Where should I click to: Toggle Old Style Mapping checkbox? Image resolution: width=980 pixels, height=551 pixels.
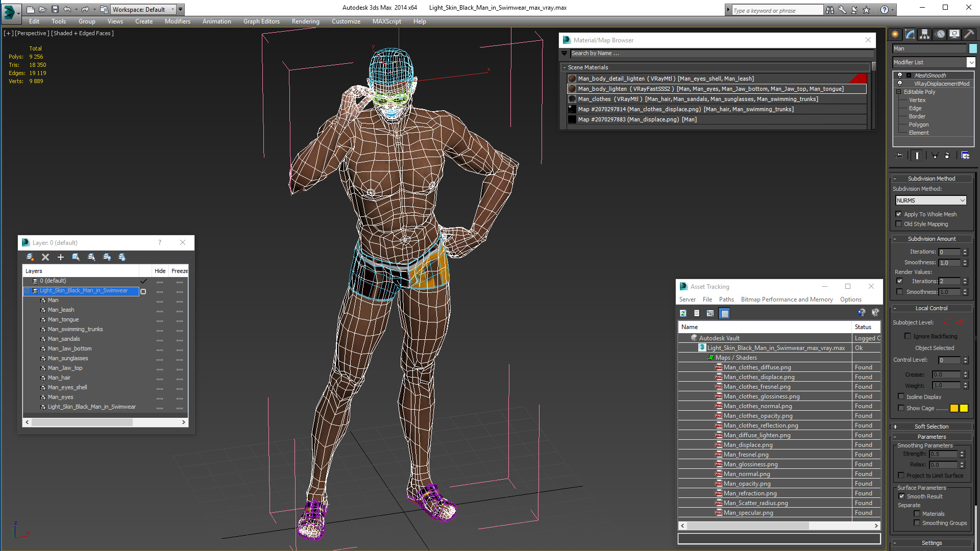tap(899, 224)
